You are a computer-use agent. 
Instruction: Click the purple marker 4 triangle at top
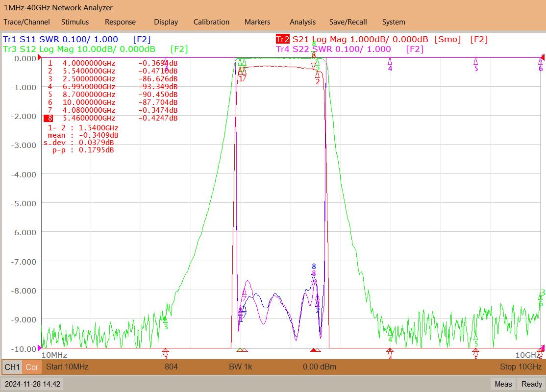click(390, 61)
